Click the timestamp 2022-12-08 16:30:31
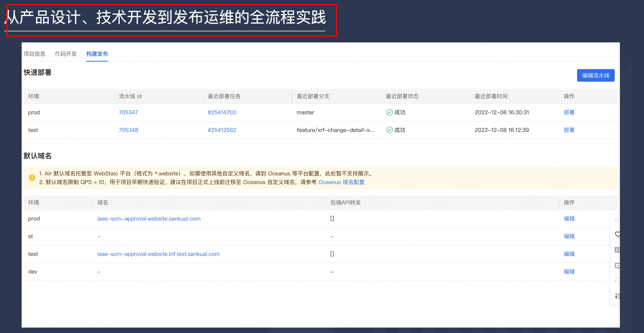 point(502,112)
